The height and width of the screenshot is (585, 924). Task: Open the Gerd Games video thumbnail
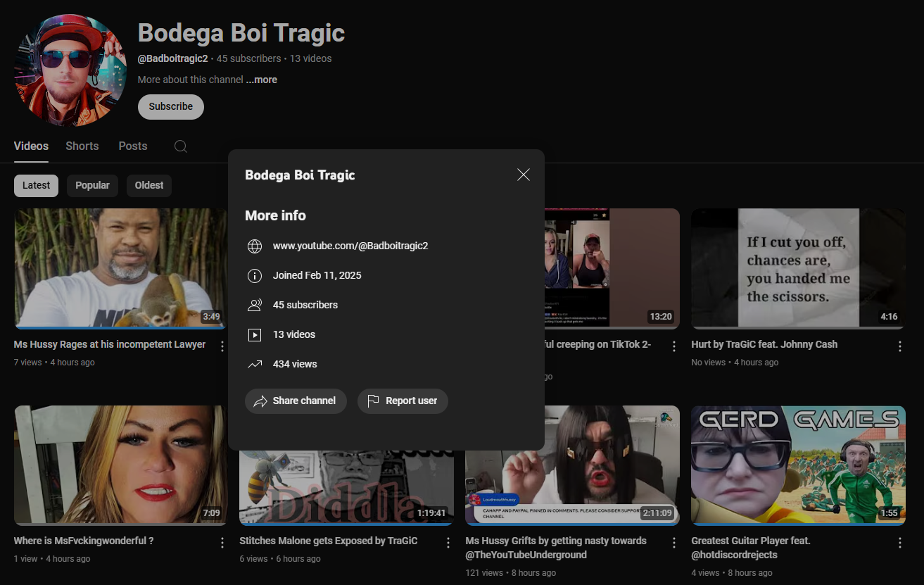(x=798, y=465)
